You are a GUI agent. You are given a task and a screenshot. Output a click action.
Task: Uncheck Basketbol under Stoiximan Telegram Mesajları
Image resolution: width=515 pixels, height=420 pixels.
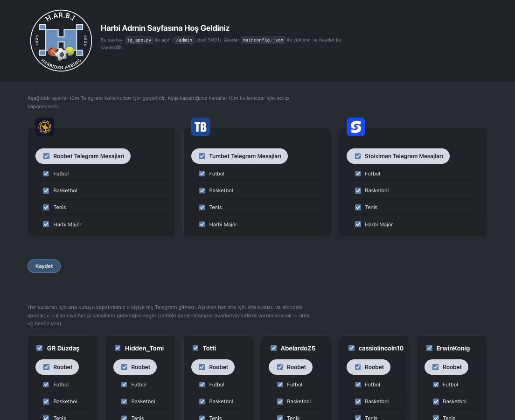pos(358,190)
